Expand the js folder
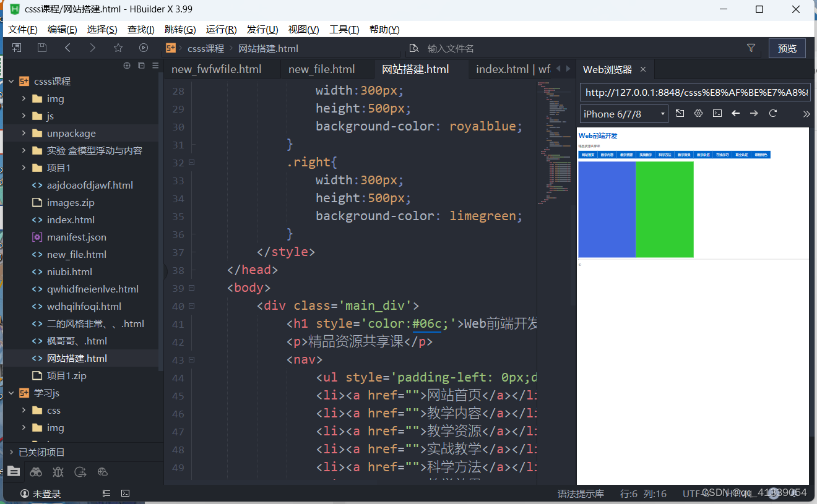The image size is (817, 504). point(24,116)
